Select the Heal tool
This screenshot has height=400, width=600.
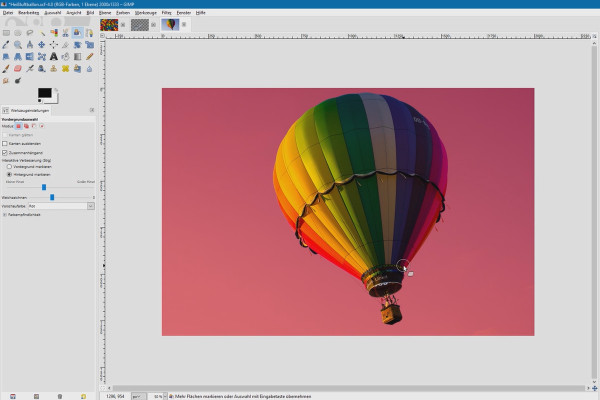(65, 69)
